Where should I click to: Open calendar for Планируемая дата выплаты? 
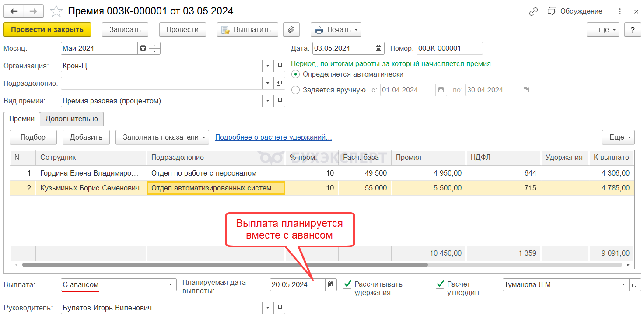tap(331, 285)
